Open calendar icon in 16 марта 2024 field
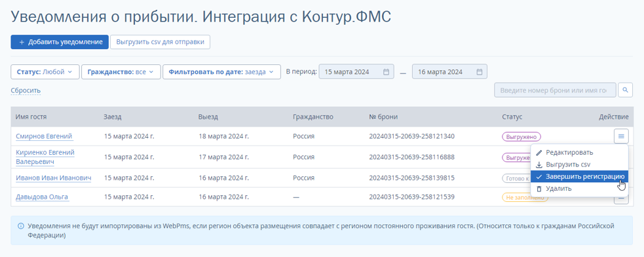 [x=480, y=71]
